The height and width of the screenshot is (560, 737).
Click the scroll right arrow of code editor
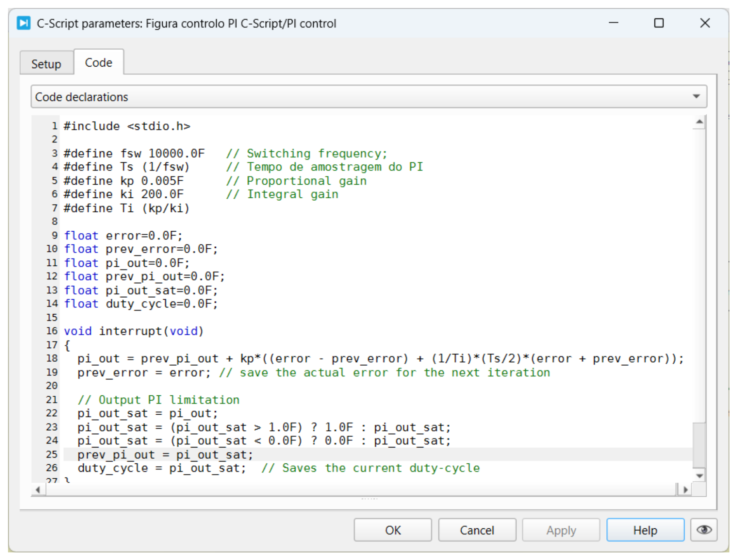point(685,489)
